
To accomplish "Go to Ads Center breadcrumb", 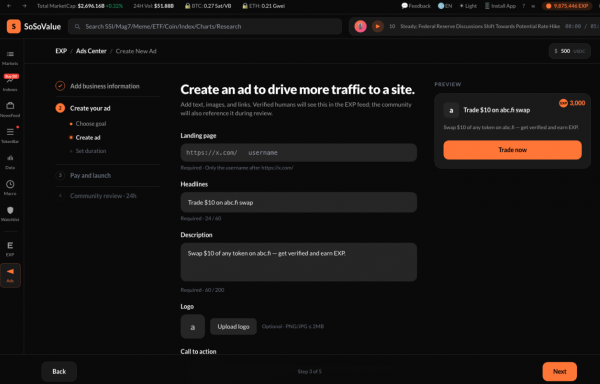I will 91,51.
